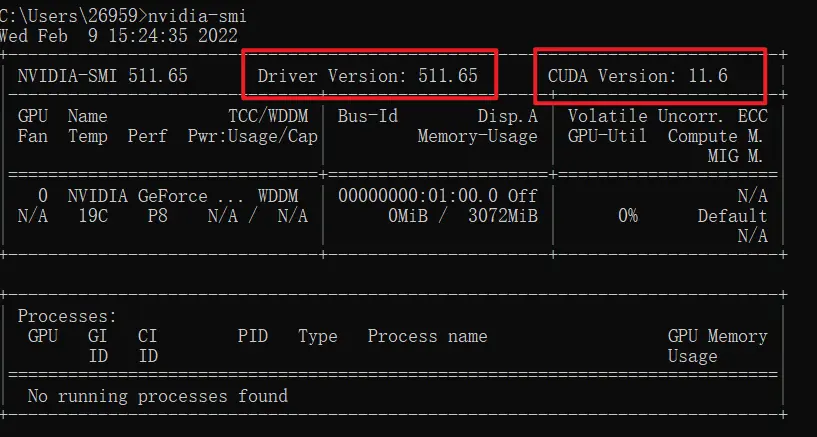Click the nvidia-smi command text
Viewport: 817px width, 437px height.
pyautogui.click(x=197, y=16)
